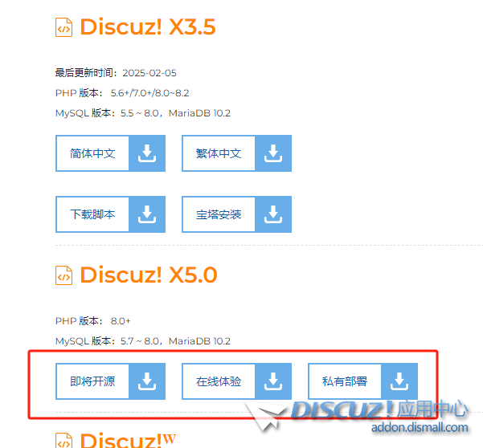Image resolution: width=483 pixels, height=448 pixels.
Task: Click download icon next to 在线体验
Action: (x=273, y=381)
